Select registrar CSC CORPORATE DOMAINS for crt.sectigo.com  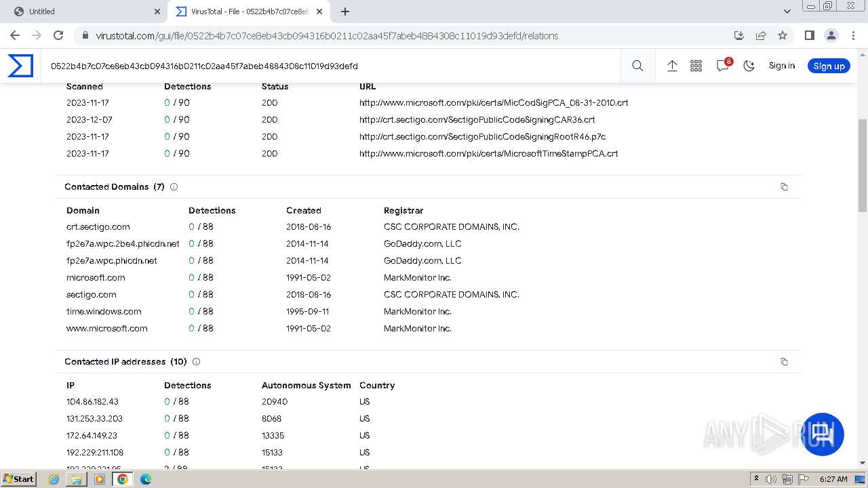pyautogui.click(x=452, y=227)
